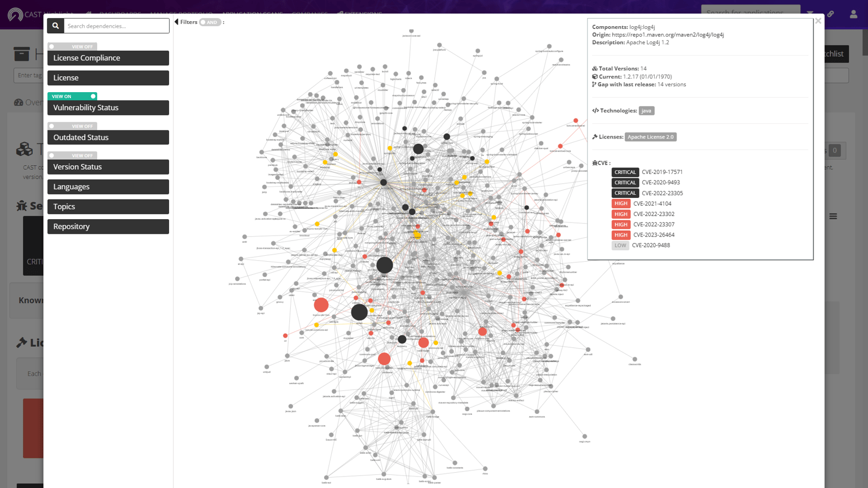Switch the Filters AND toggle
868x488 pixels.
210,22
